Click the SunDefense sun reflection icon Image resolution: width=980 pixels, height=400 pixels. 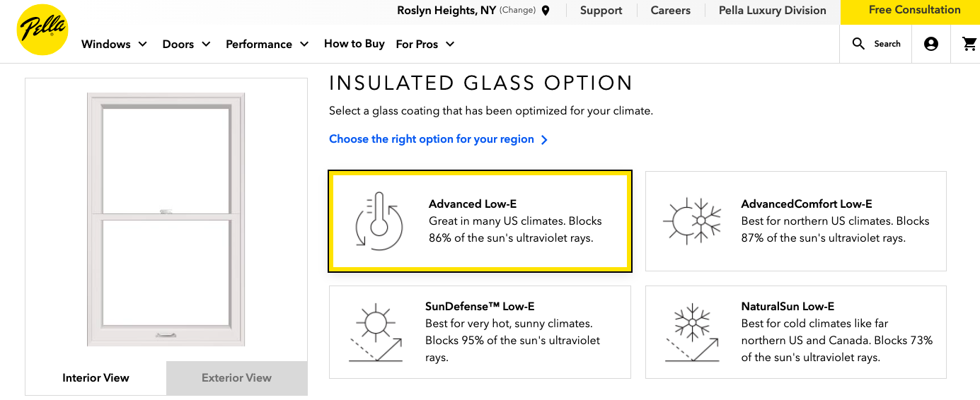[x=376, y=332]
